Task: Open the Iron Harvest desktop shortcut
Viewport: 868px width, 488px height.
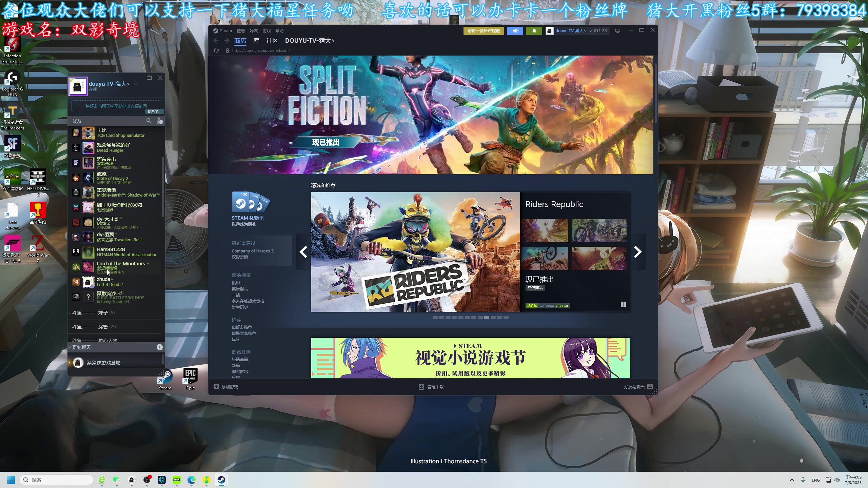Action: 12,216
